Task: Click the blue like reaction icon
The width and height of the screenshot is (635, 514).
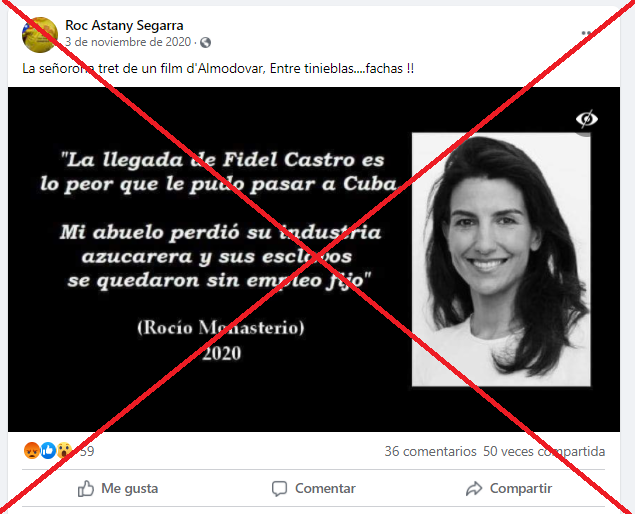Action: (x=48, y=450)
